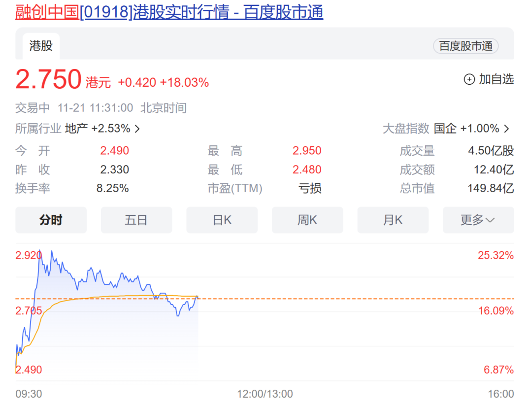Add stock via 加自选 label

[x=497, y=79]
